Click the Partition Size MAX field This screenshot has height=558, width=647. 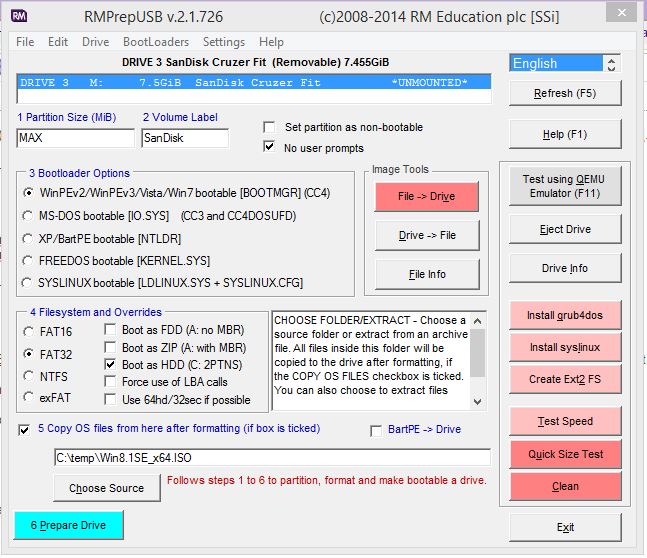(76, 138)
